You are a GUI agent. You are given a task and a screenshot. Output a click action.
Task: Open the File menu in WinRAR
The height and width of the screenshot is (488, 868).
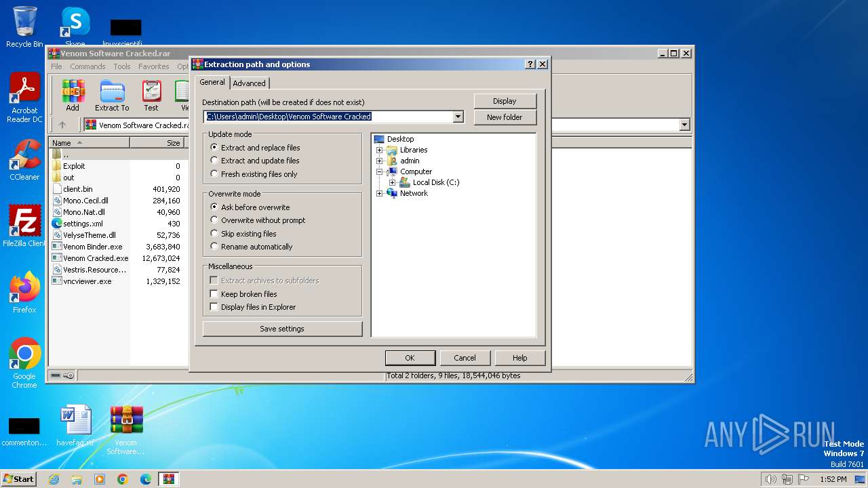[x=56, y=66]
